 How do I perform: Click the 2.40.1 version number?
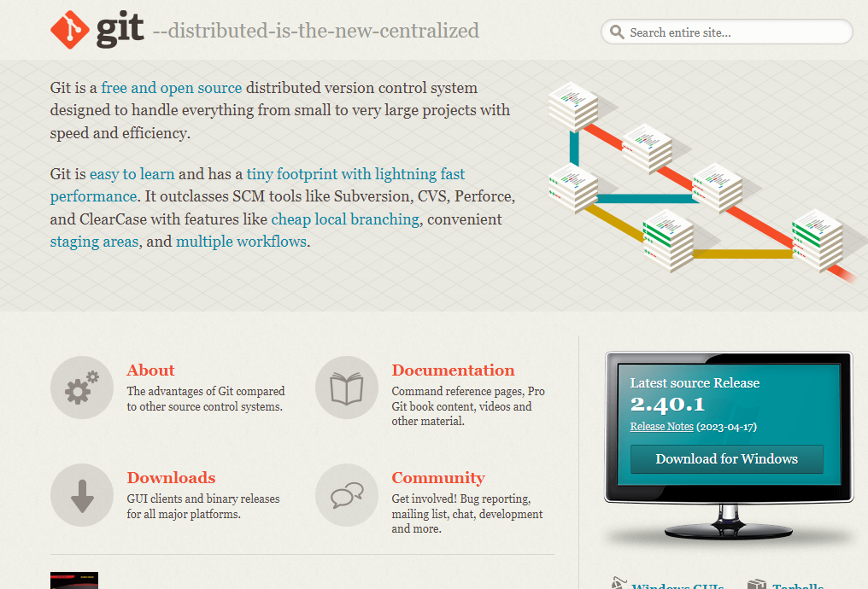click(667, 405)
